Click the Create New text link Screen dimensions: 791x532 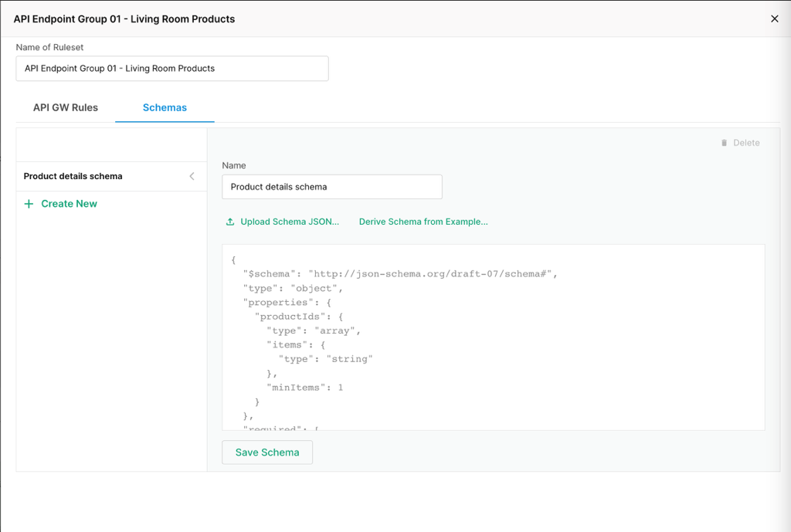[x=68, y=203]
